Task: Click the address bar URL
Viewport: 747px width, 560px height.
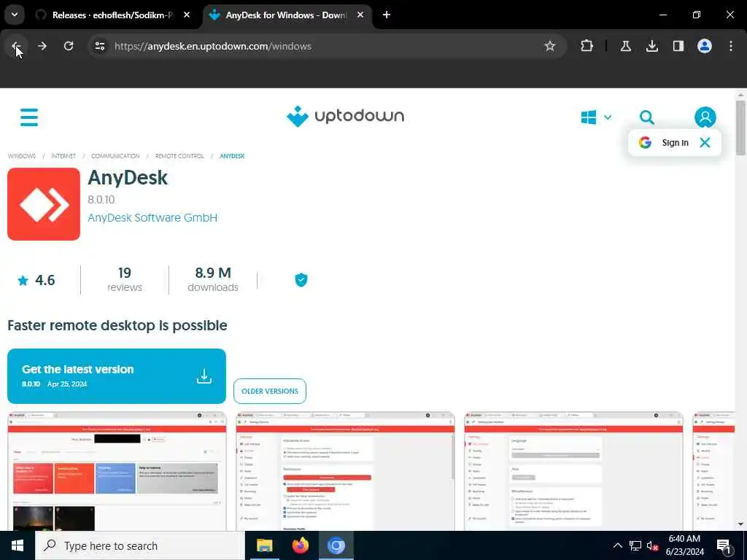Action: [213, 46]
